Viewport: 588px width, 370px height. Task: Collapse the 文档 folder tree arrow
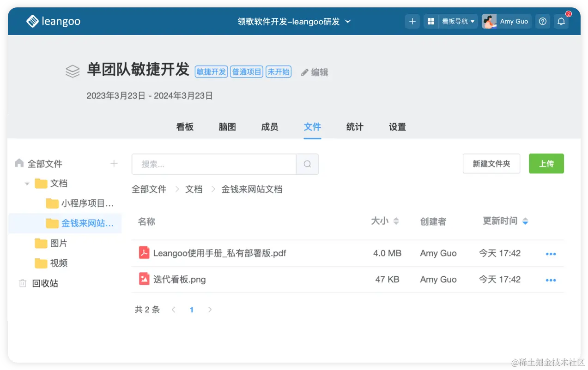pos(27,184)
